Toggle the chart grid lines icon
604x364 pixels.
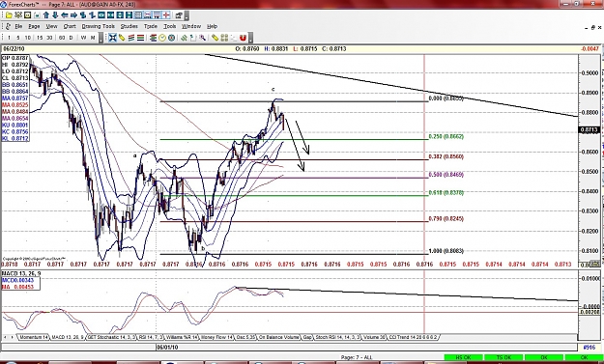point(138,15)
